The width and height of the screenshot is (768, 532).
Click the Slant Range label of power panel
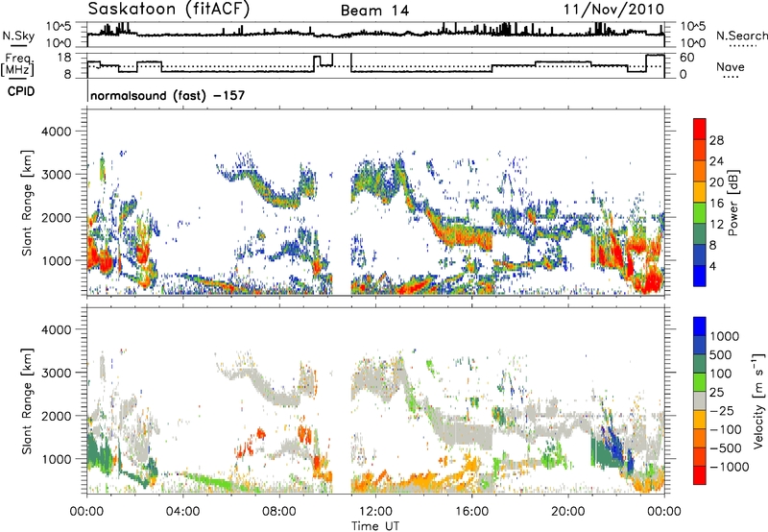[27, 203]
